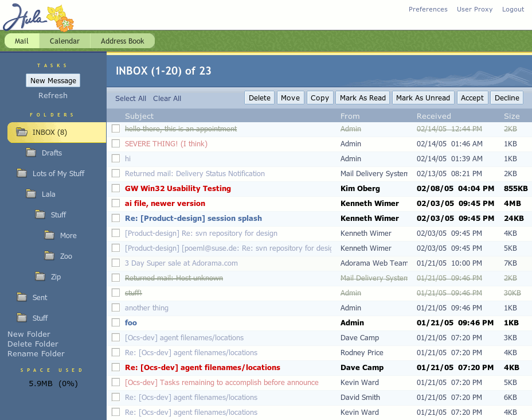Click the INBOX folder icon

pos(22,132)
